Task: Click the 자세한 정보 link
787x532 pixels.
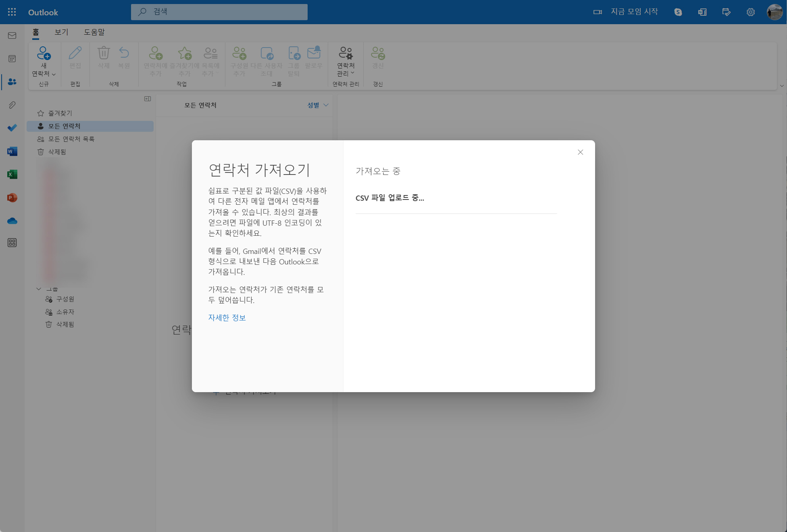Action: pyautogui.click(x=227, y=318)
